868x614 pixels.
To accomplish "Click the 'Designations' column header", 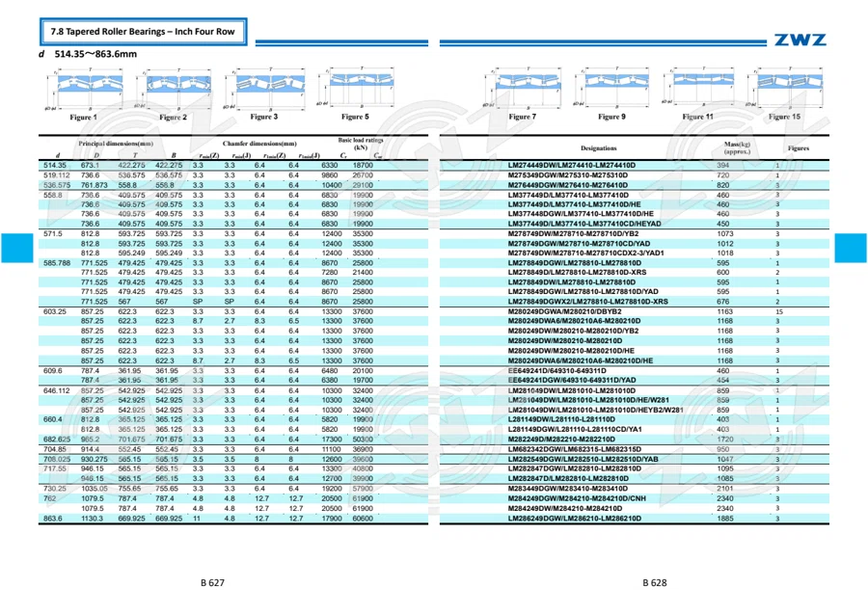I will (598, 148).
